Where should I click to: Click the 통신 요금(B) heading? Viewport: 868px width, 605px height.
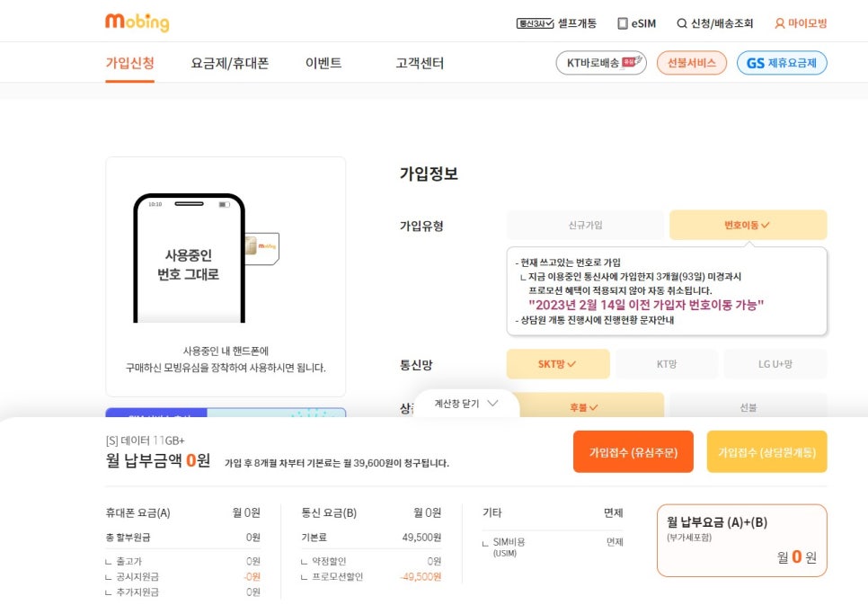coord(329,513)
